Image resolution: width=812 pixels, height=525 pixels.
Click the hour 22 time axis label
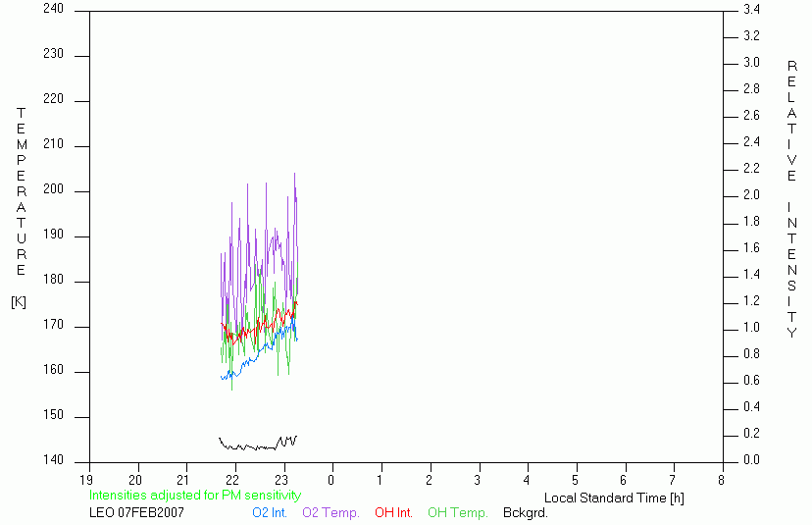(x=232, y=481)
